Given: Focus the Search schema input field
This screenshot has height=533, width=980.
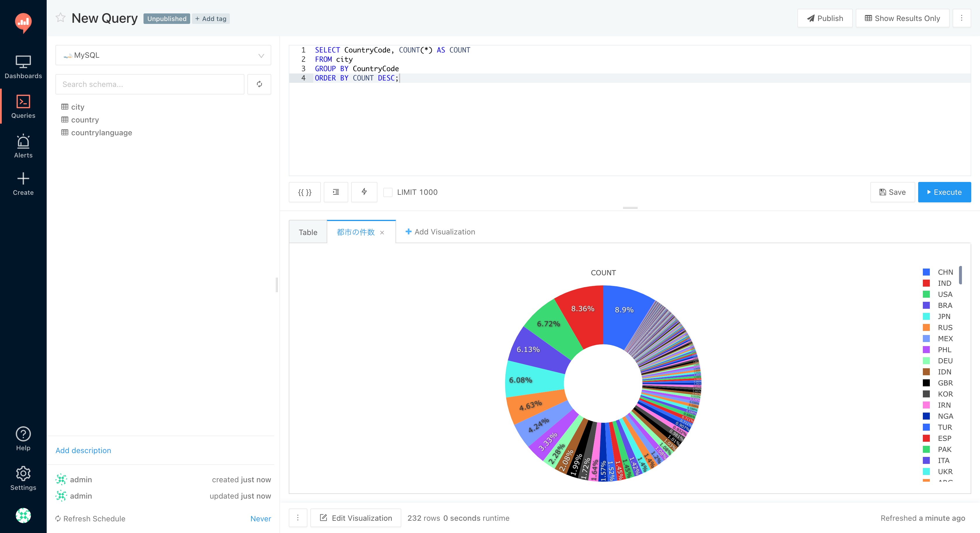Looking at the screenshot, I should tap(150, 84).
